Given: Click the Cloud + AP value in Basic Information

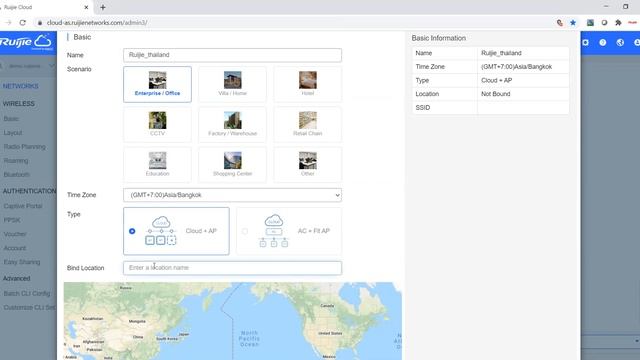Looking at the screenshot, I should pos(496,80).
